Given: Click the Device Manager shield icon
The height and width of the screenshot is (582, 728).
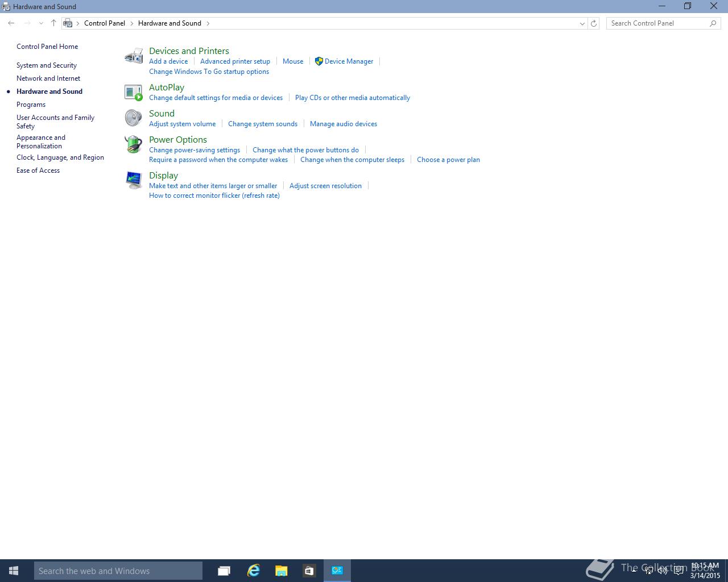Looking at the screenshot, I should pos(319,61).
